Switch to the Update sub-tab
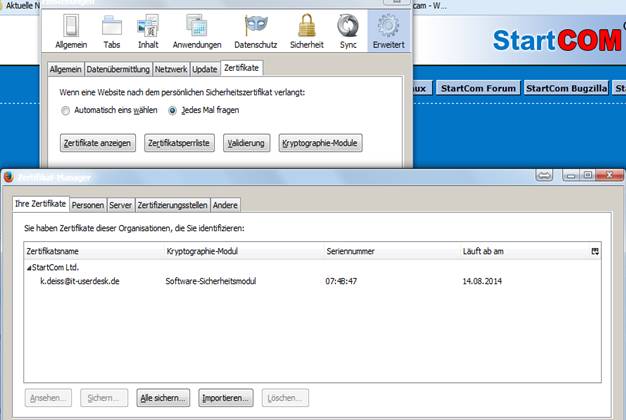The height and width of the screenshot is (420, 626). (205, 69)
